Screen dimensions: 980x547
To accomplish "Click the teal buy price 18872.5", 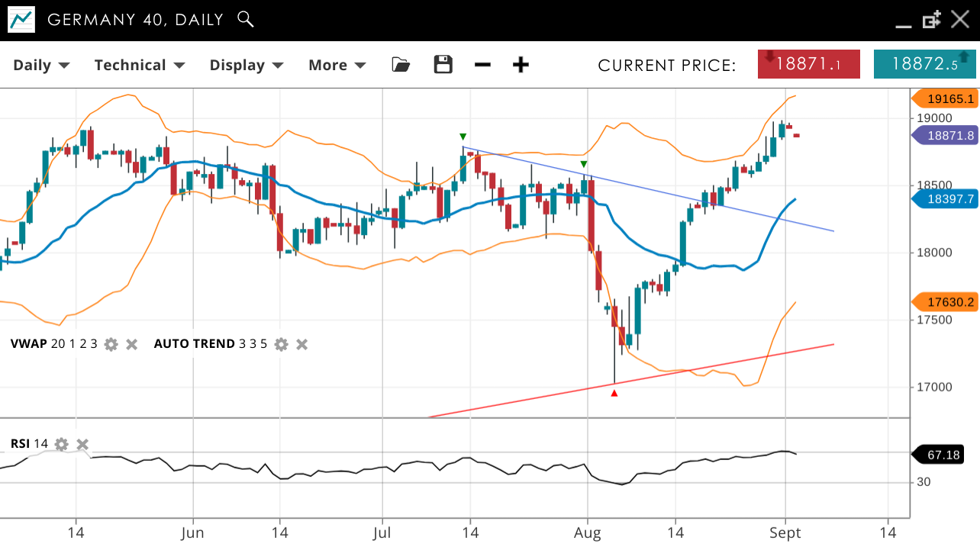I will coord(924,64).
